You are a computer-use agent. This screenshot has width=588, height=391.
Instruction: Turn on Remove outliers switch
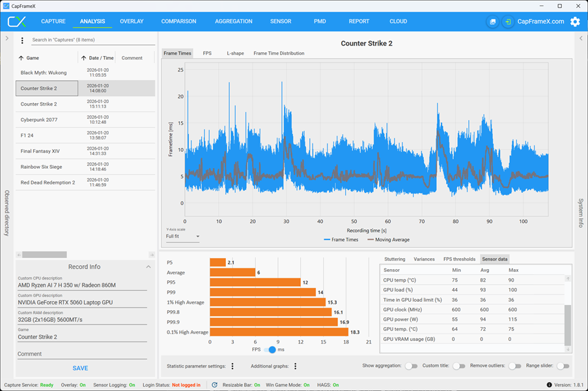(x=515, y=366)
